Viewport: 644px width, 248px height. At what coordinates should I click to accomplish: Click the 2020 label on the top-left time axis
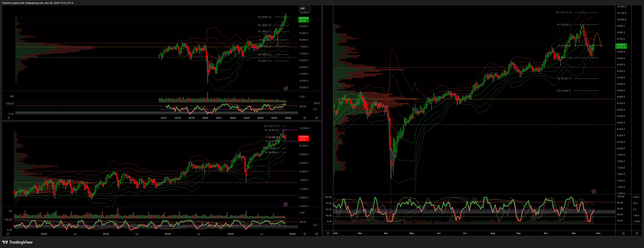tap(205, 118)
